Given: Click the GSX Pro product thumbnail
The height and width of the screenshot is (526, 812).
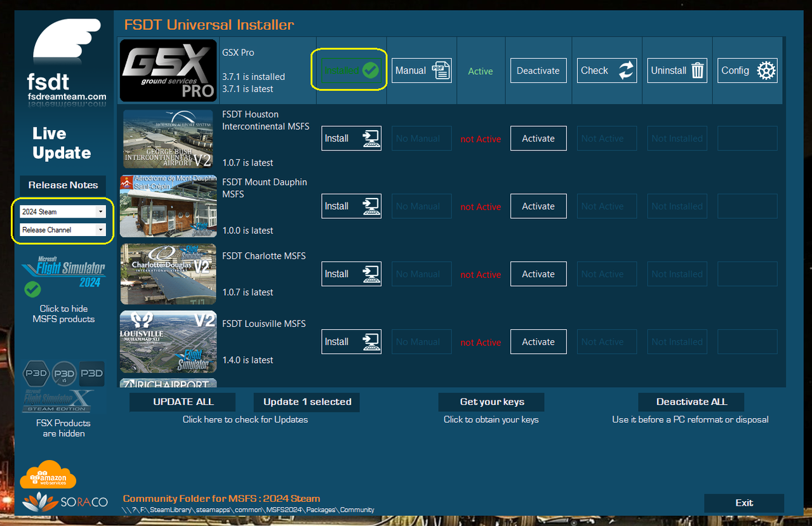Looking at the screenshot, I should click(168, 70).
